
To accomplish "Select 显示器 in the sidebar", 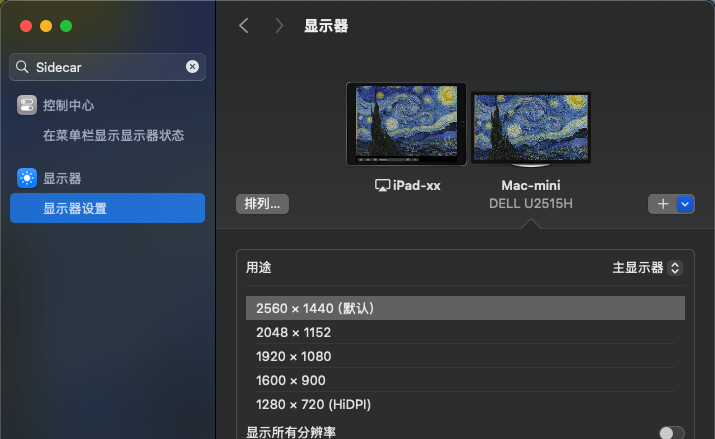I will (x=62, y=178).
